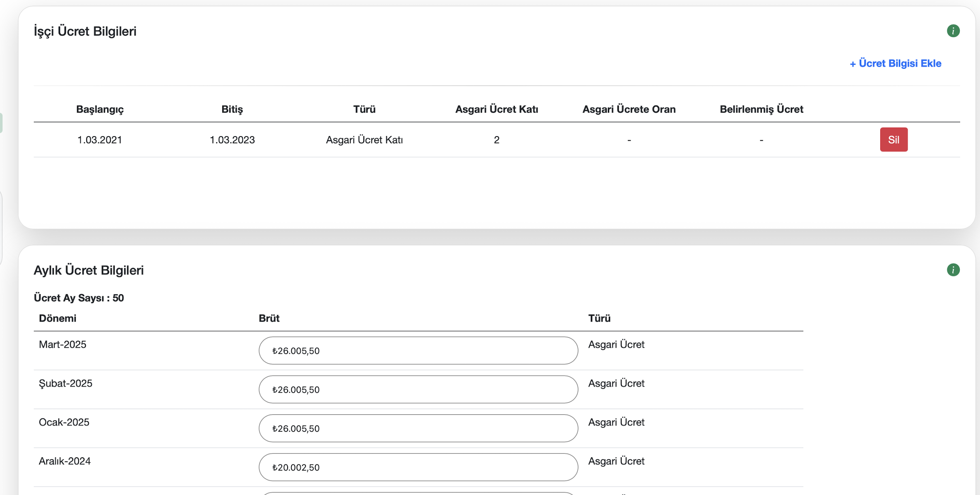Select the 1.03.2023 end date cell
This screenshot has width=980, height=495.
[232, 140]
